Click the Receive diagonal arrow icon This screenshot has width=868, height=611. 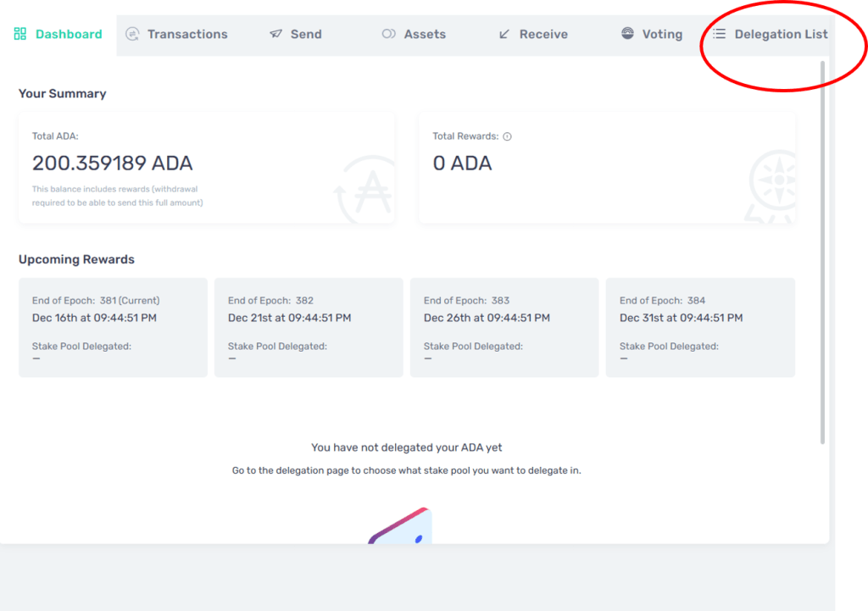click(504, 35)
